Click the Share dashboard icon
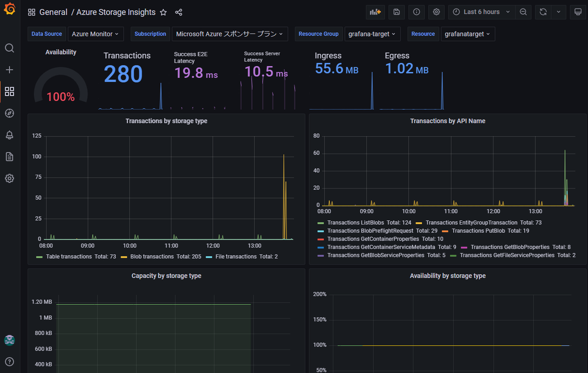588x373 pixels. pos(179,12)
